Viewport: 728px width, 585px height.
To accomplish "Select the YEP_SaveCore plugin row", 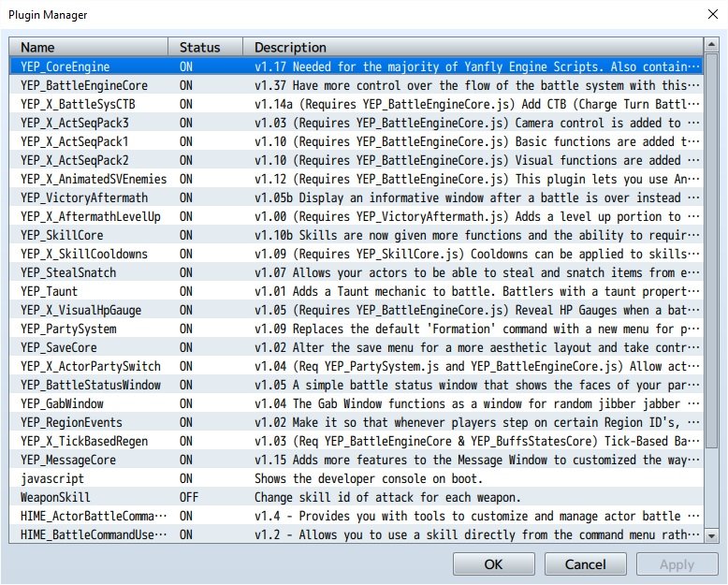I will [357, 347].
